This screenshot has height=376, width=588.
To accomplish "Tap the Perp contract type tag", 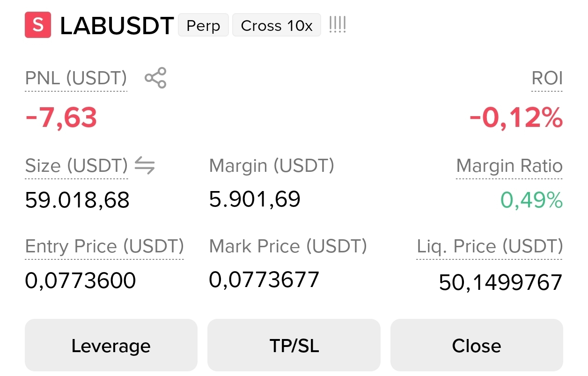I will coord(203,25).
